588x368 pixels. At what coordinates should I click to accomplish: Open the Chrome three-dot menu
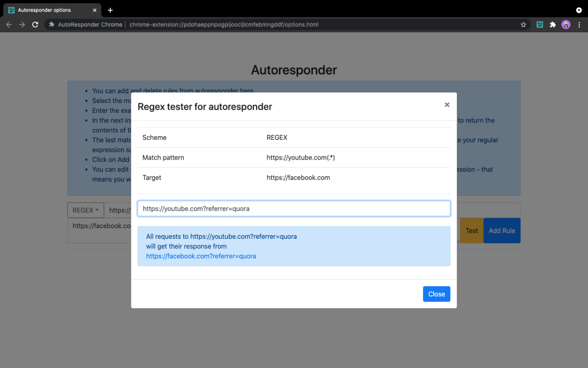579,25
